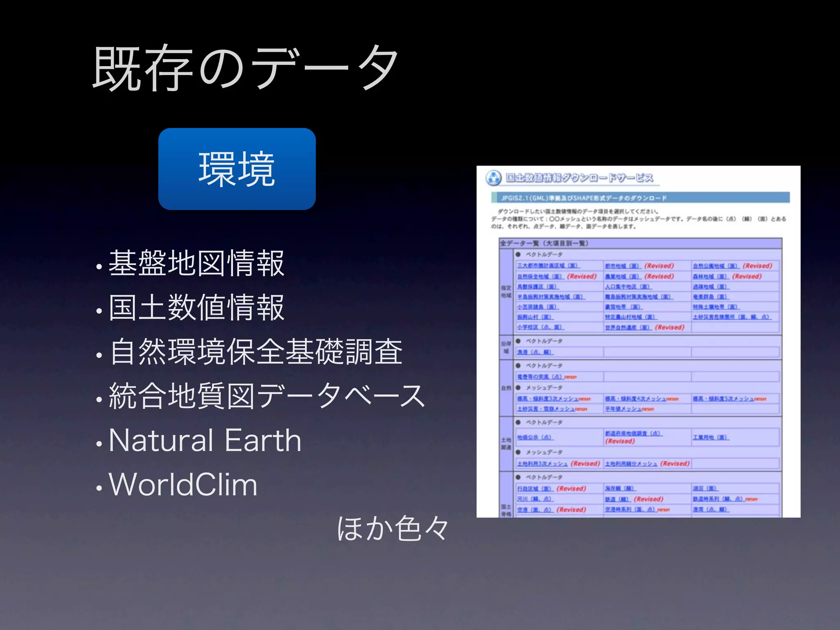Open the 自然公園地域(面) link
Viewport: 840px width, 630px height.
point(716,266)
